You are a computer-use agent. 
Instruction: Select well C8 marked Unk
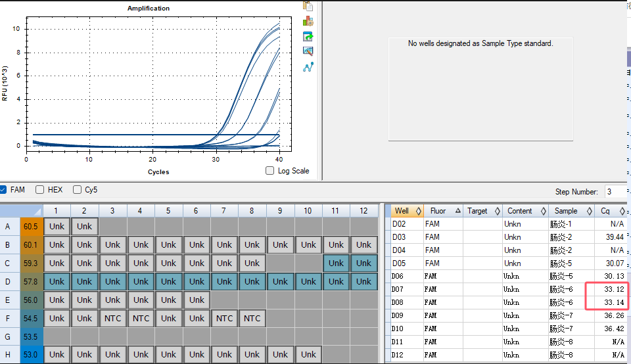click(252, 263)
